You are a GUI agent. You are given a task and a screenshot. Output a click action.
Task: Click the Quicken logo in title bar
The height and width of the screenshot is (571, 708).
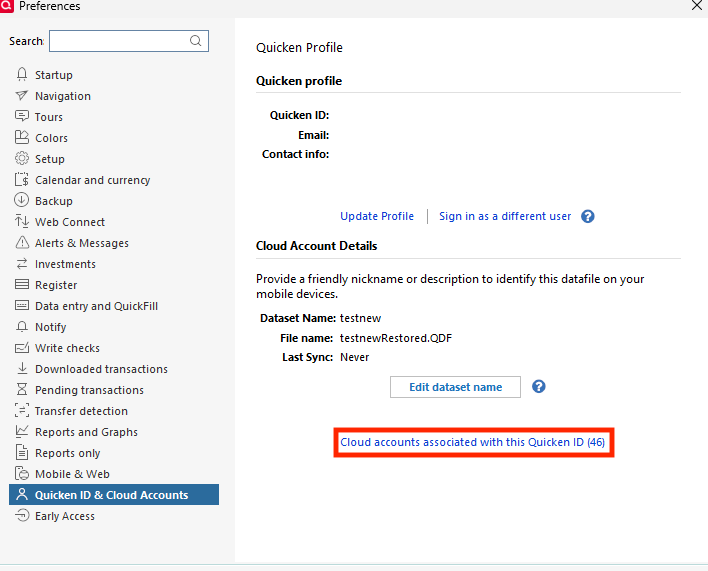point(6,6)
